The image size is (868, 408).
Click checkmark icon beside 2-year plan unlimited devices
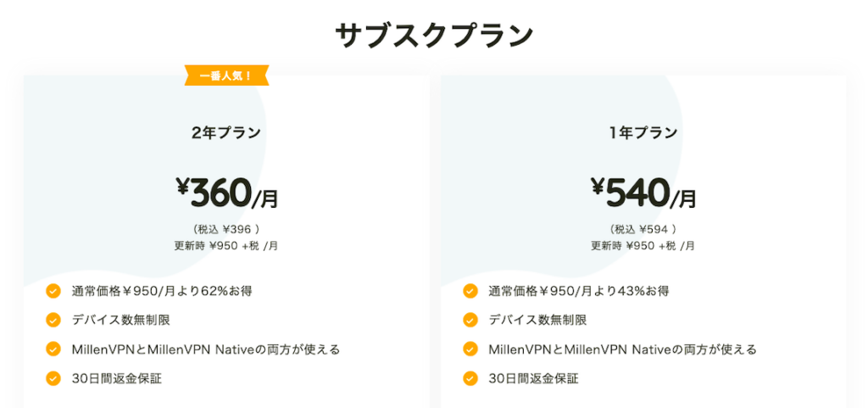53,320
